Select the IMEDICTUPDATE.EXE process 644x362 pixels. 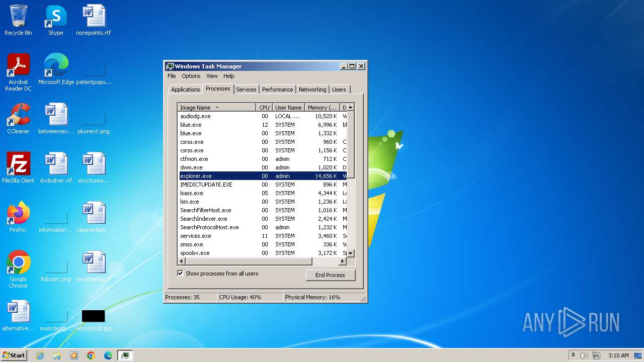tap(263, 185)
